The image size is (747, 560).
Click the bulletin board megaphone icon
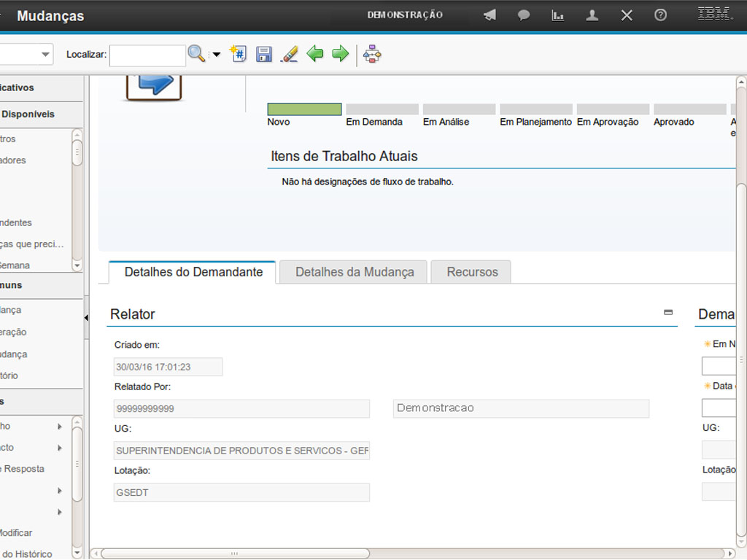click(489, 15)
